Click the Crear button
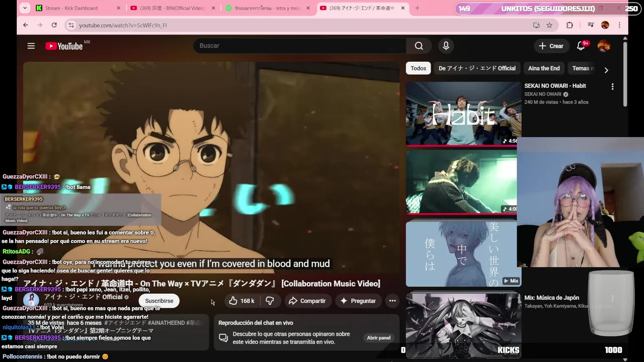Image resolution: width=644 pixels, height=362 pixels. click(x=551, y=46)
